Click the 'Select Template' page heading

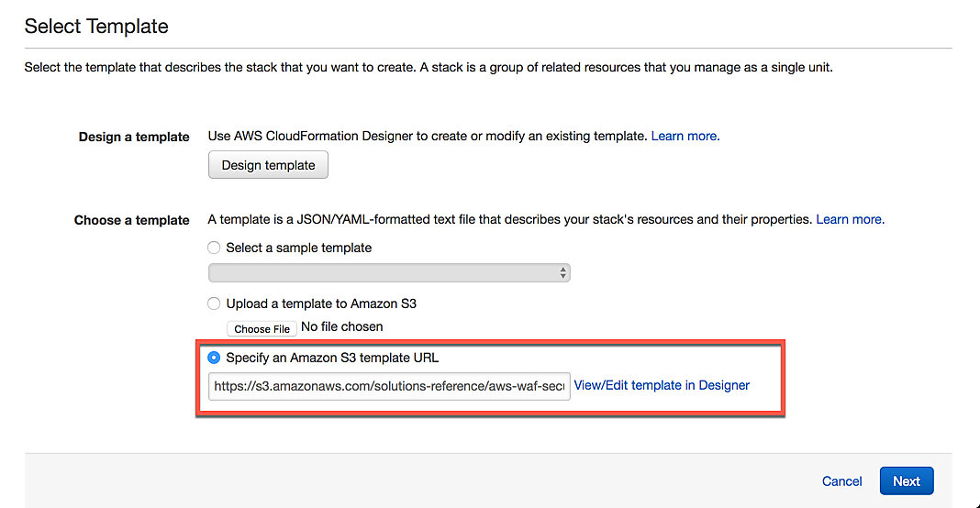(x=96, y=27)
